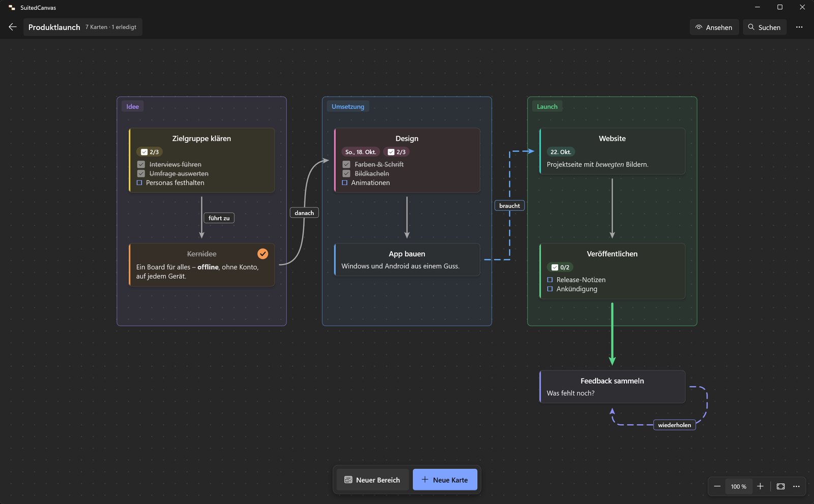The width and height of the screenshot is (814, 504).
Task: Click the '7 Karten · 1 erledigt' status text
Action: [x=111, y=27]
